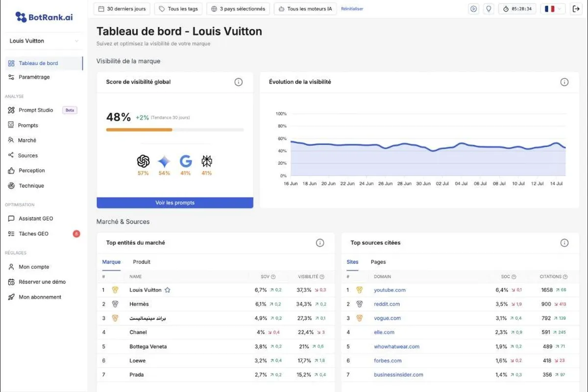This screenshot has height=392, width=588.
Task: Click the play icon in top bar
Action: tap(473, 9)
